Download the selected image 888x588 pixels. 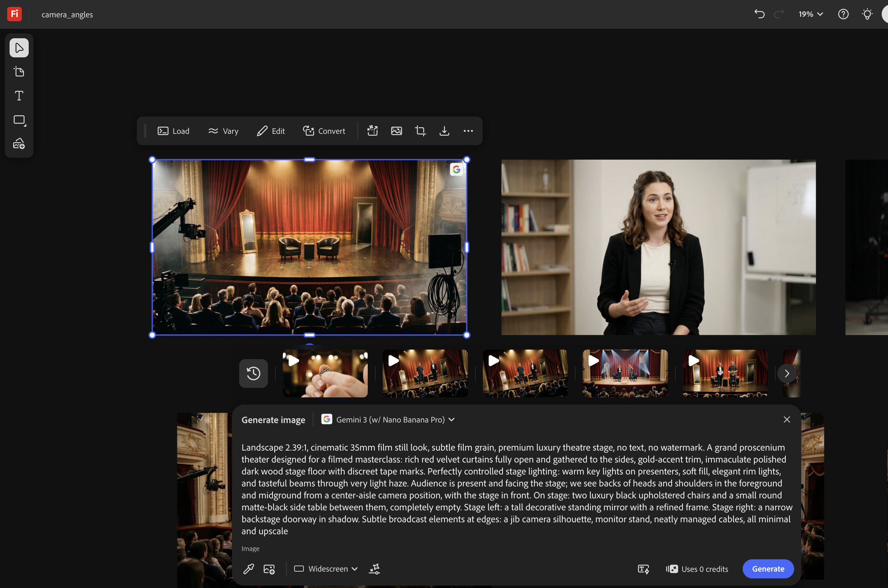[x=444, y=131]
